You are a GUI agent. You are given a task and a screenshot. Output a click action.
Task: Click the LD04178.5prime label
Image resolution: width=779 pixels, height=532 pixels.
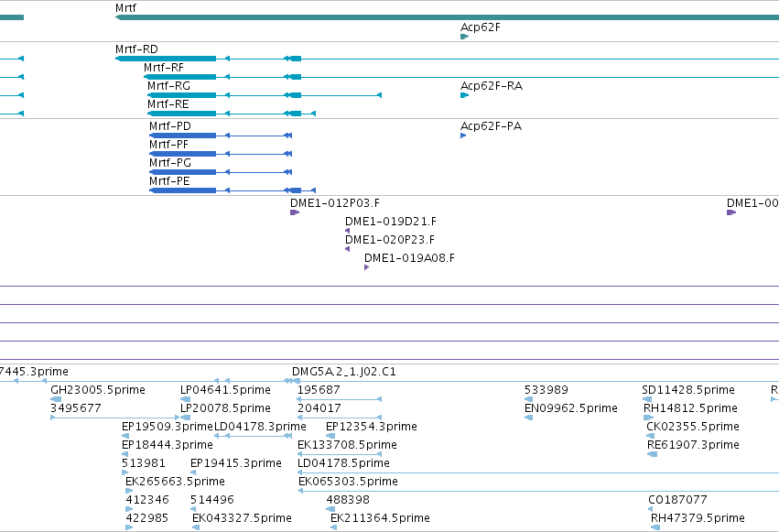pos(343,463)
